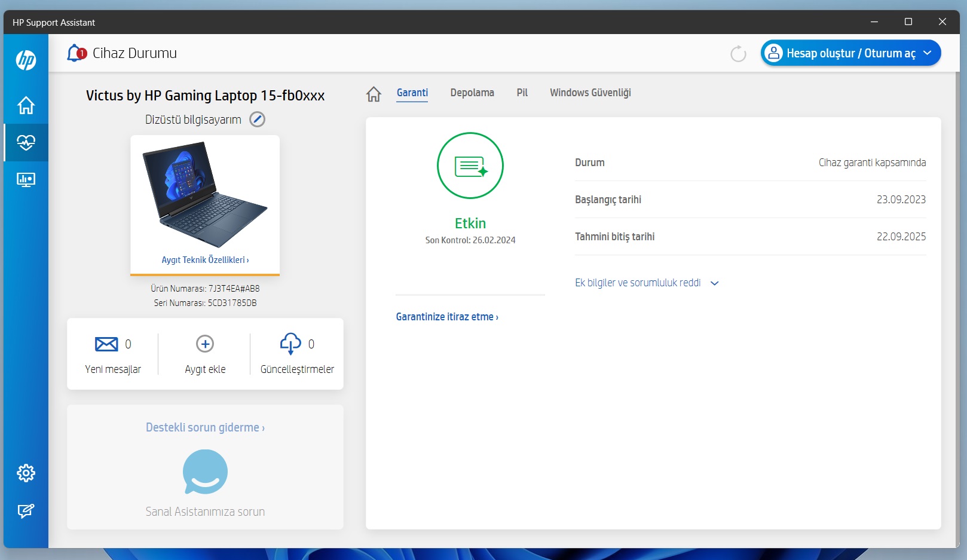Edit device nickname with the pencil icon

(257, 120)
